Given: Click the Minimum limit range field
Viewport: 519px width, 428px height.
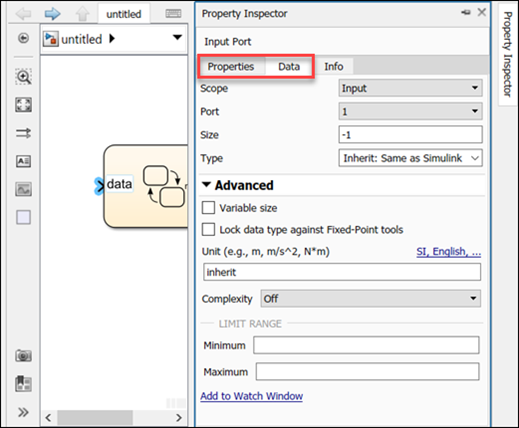Looking at the screenshot, I should (366, 345).
